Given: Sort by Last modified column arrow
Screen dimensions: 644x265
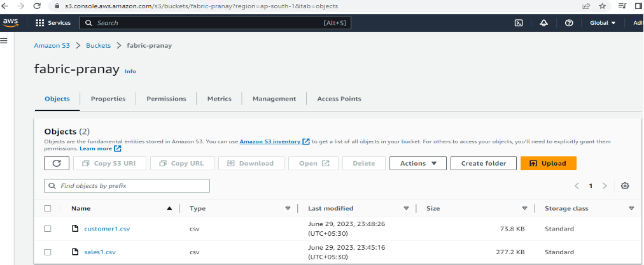Looking at the screenshot, I should [406, 208].
